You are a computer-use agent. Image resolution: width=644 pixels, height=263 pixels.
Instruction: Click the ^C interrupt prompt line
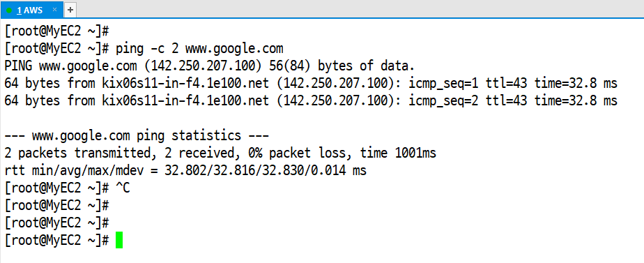(68, 188)
